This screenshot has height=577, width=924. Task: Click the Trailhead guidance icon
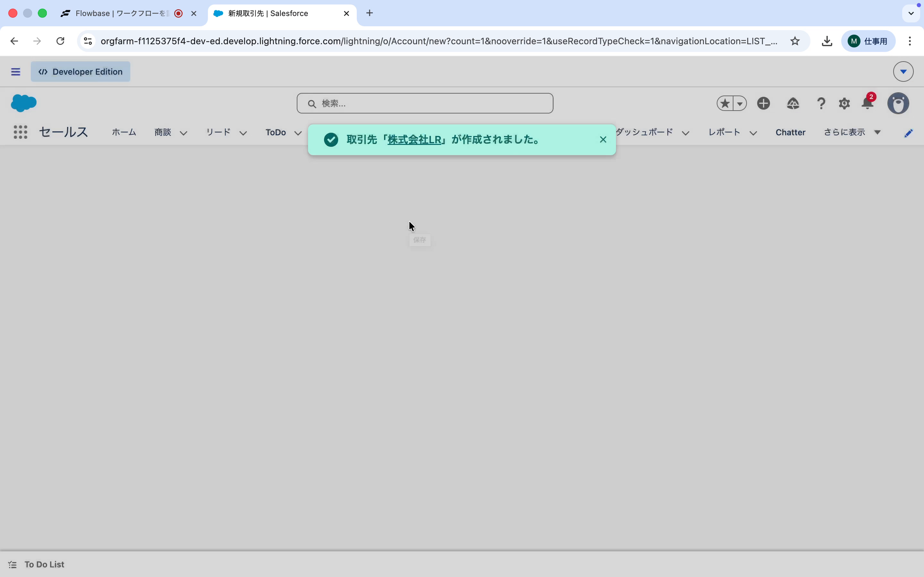[793, 104]
